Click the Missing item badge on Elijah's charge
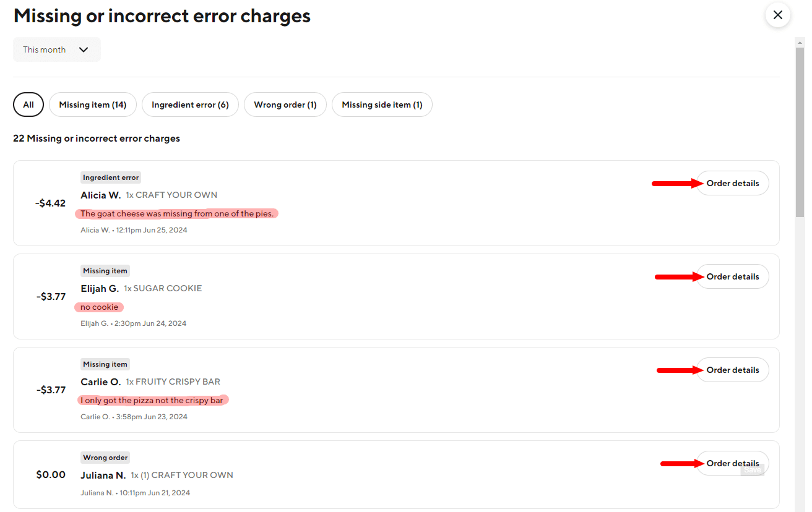Image resolution: width=812 pixels, height=512 pixels. pyautogui.click(x=105, y=270)
